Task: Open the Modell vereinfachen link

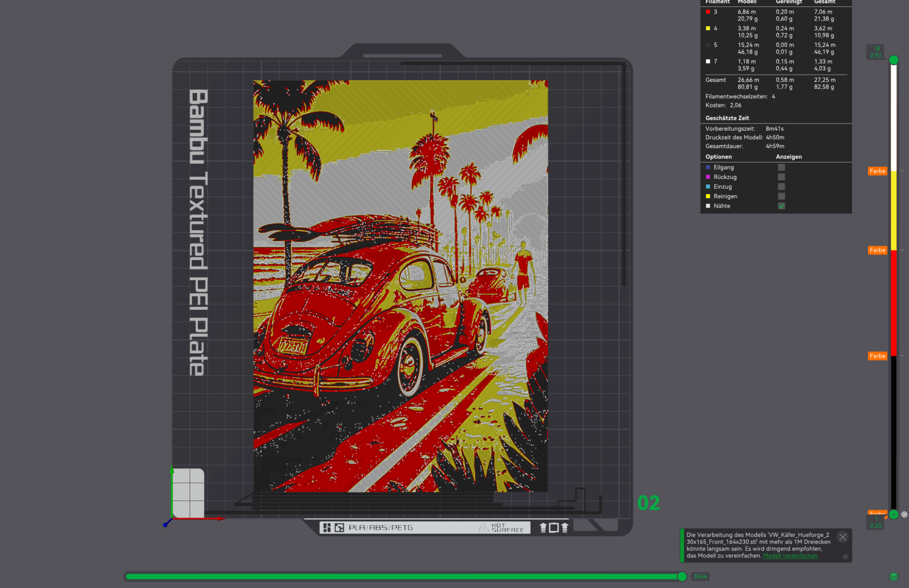Action: pos(790,556)
